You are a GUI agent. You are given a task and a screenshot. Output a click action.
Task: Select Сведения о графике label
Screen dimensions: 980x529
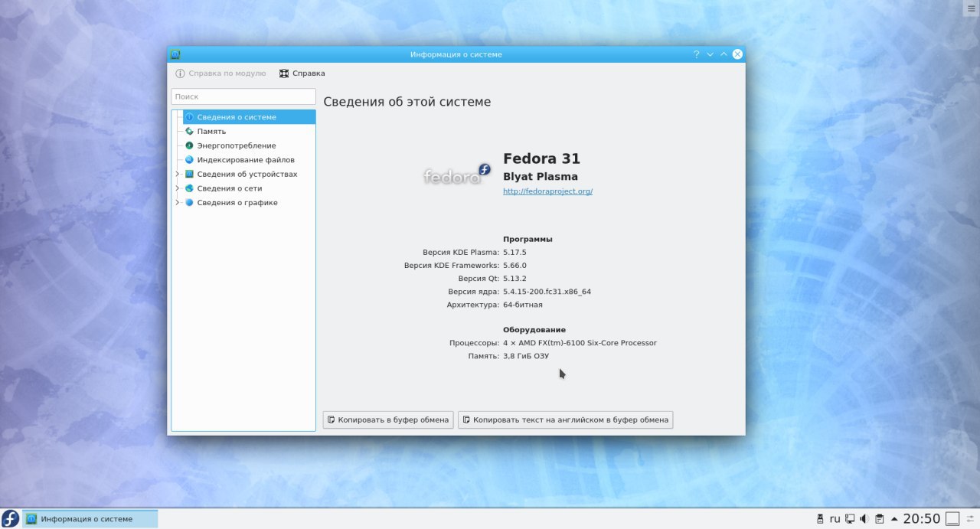tap(237, 203)
